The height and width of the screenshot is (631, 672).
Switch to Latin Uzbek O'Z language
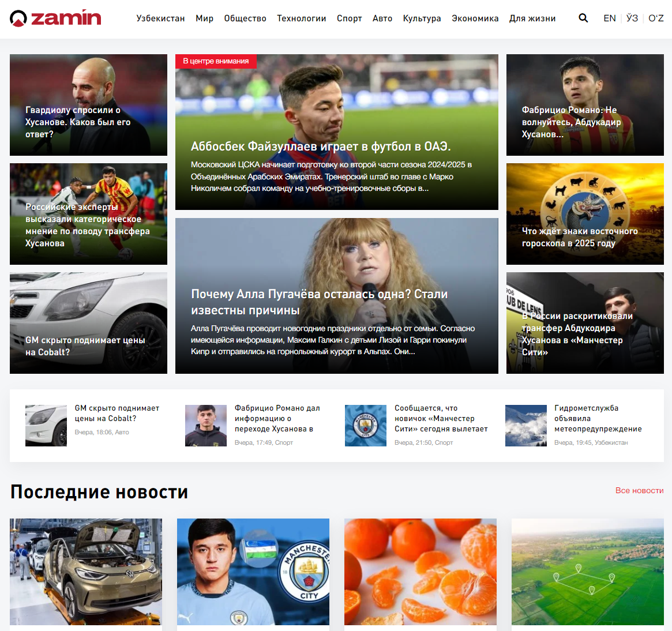point(656,18)
